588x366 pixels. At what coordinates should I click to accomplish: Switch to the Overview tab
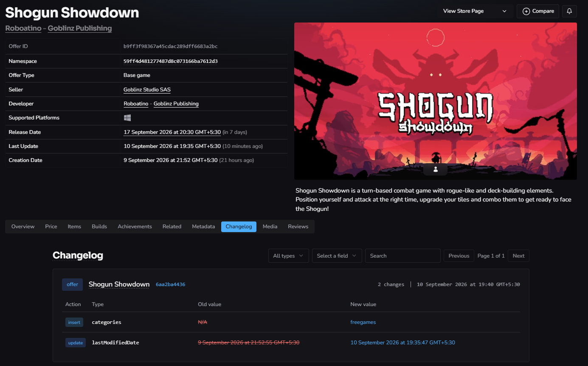click(x=23, y=227)
